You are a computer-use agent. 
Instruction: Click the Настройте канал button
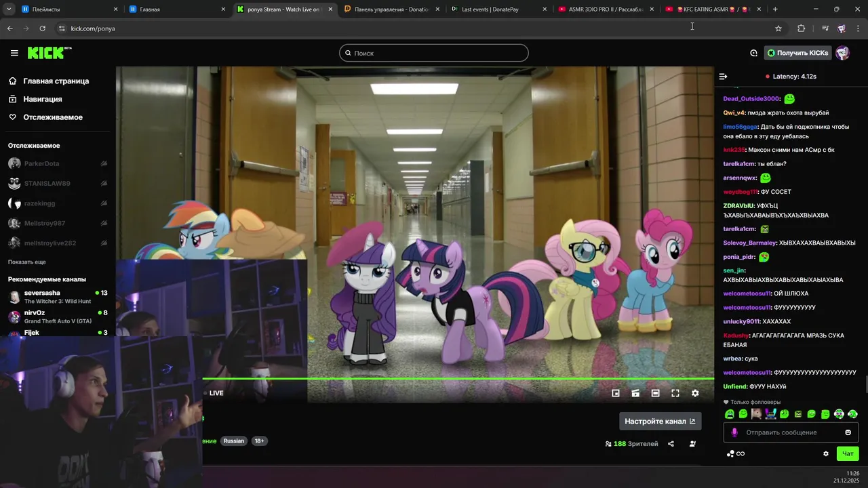pyautogui.click(x=660, y=421)
